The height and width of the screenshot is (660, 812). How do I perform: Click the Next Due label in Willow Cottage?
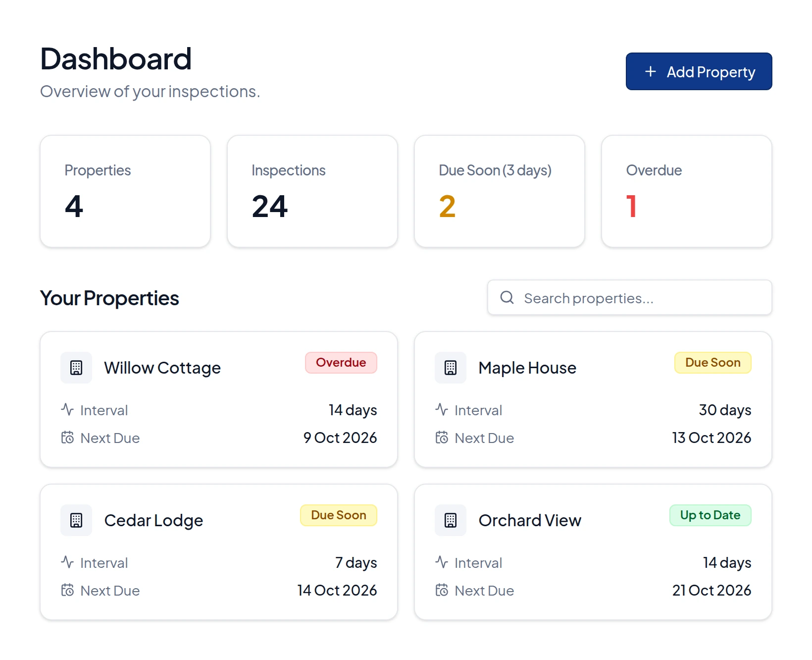pos(110,438)
